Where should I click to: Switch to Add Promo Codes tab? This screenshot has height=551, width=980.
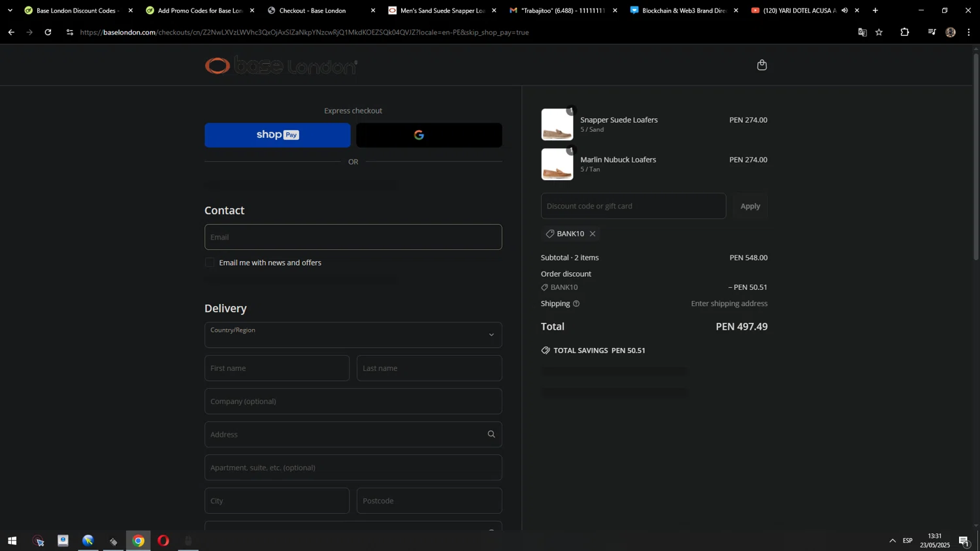[200, 10]
